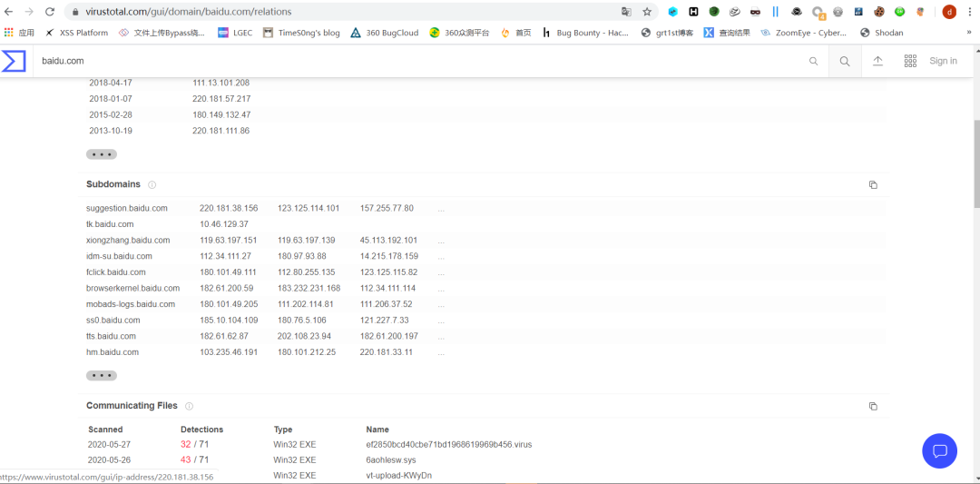Image resolution: width=980 pixels, height=484 pixels.
Task: Open the Bug Bounty - Hac... bookmark
Action: point(585,33)
